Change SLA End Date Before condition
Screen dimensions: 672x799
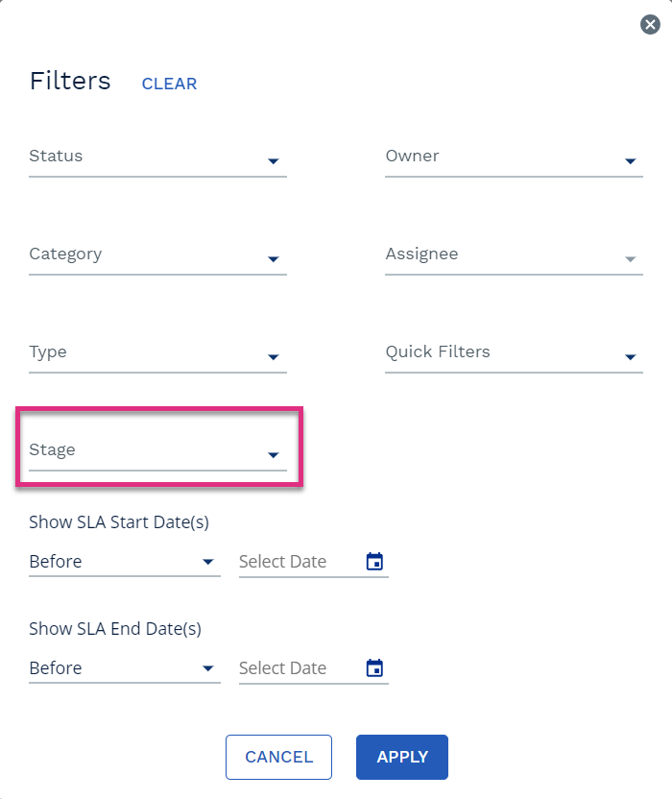point(124,667)
